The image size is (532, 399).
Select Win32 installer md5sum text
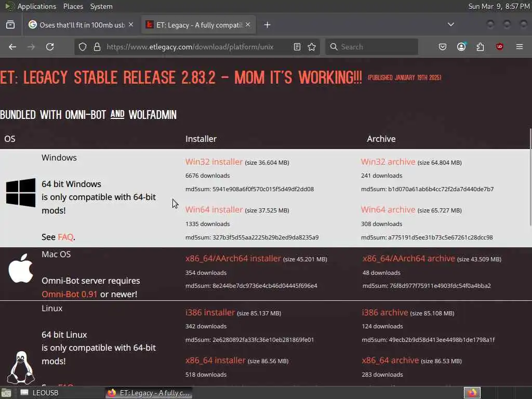(249, 189)
